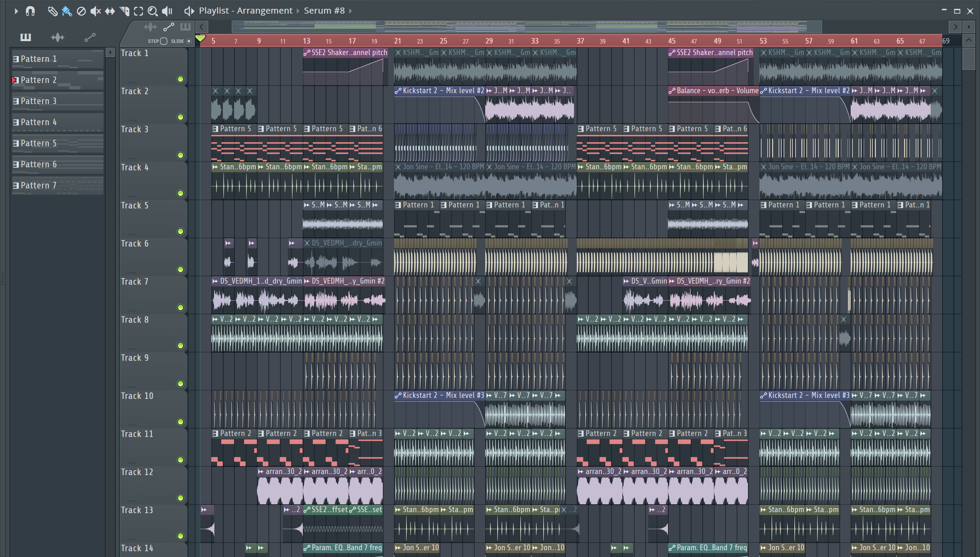The width and height of the screenshot is (980, 557).
Task: Mute Track 5 with green LED
Action: pos(180,232)
